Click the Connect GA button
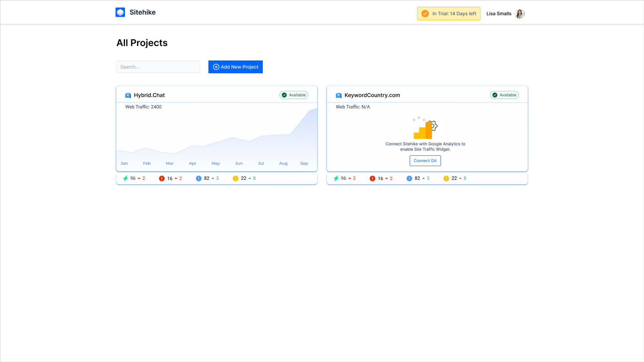The image size is (644, 362). pos(425,161)
